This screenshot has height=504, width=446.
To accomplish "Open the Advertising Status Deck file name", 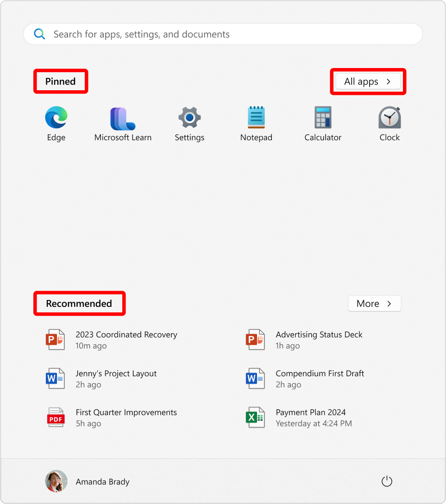I will [319, 335].
